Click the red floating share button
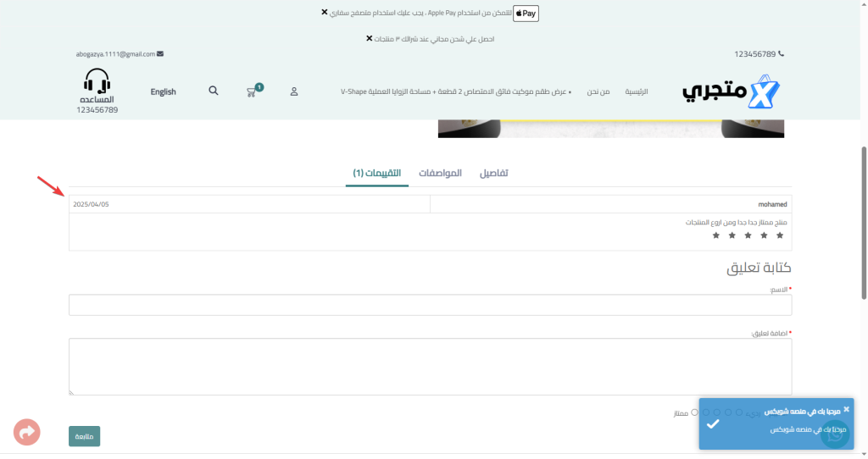868x459 pixels. 27,432
